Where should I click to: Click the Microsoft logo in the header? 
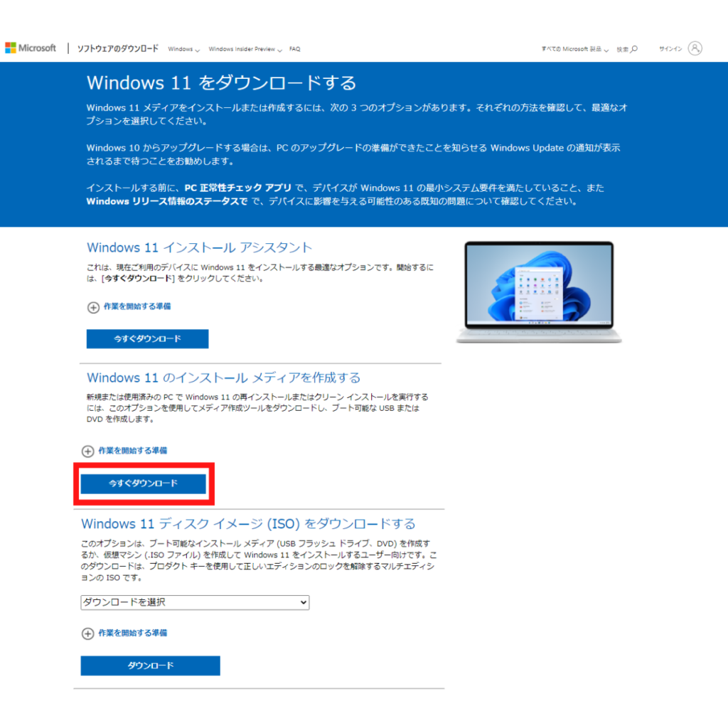click(x=31, y=48)
